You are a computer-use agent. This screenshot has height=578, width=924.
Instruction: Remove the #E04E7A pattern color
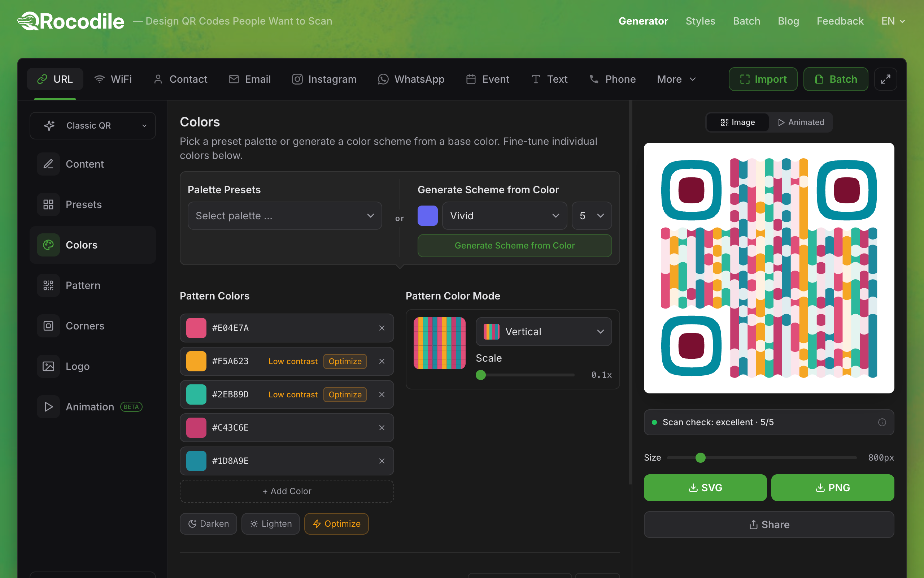pos(382,328)
